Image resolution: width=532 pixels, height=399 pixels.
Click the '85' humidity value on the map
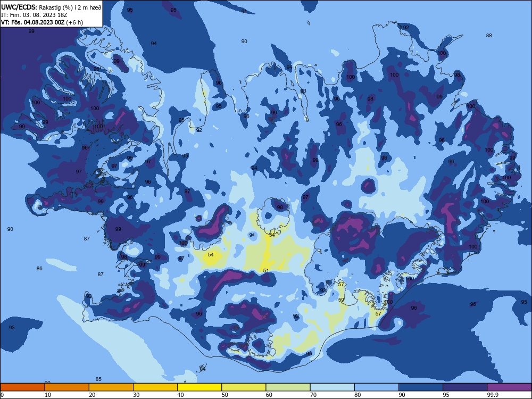click(98, 379)
